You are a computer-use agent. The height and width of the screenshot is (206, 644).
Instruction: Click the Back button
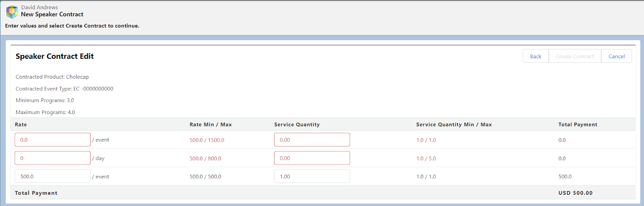coord(535,56)
